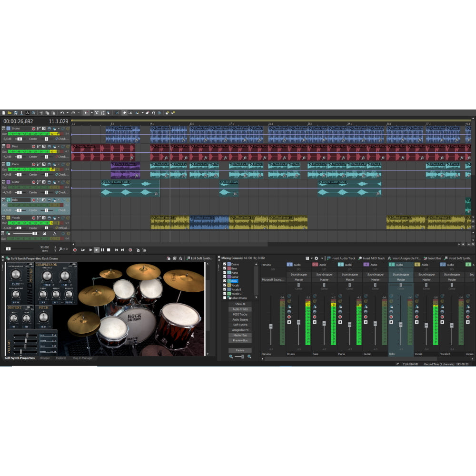Open the Chopper tool from the toolbar
The height and width of the screenshot is (476, 476).
[45, 357]
